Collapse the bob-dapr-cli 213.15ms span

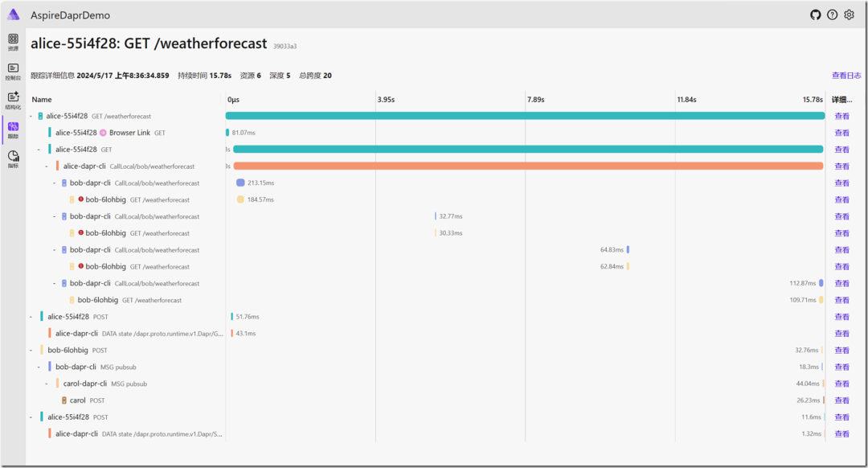[55, 183]
